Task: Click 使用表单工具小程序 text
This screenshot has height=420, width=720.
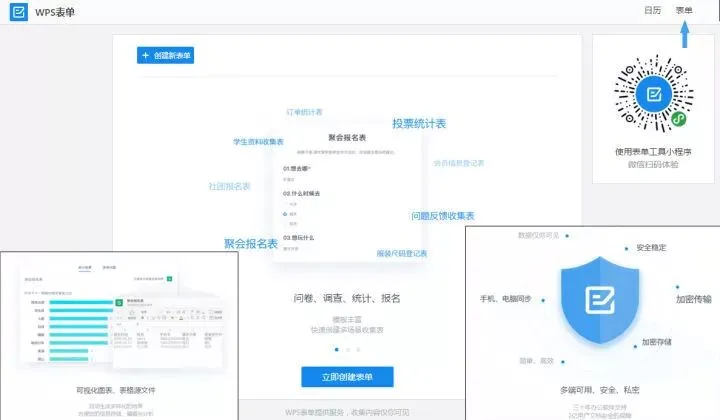Action: [653, 152]
